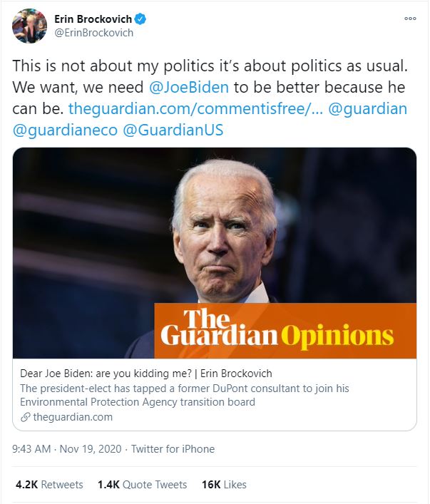Open the @guardian mention
This screenshot has height=504, width=430.
(x=367, y=109)
